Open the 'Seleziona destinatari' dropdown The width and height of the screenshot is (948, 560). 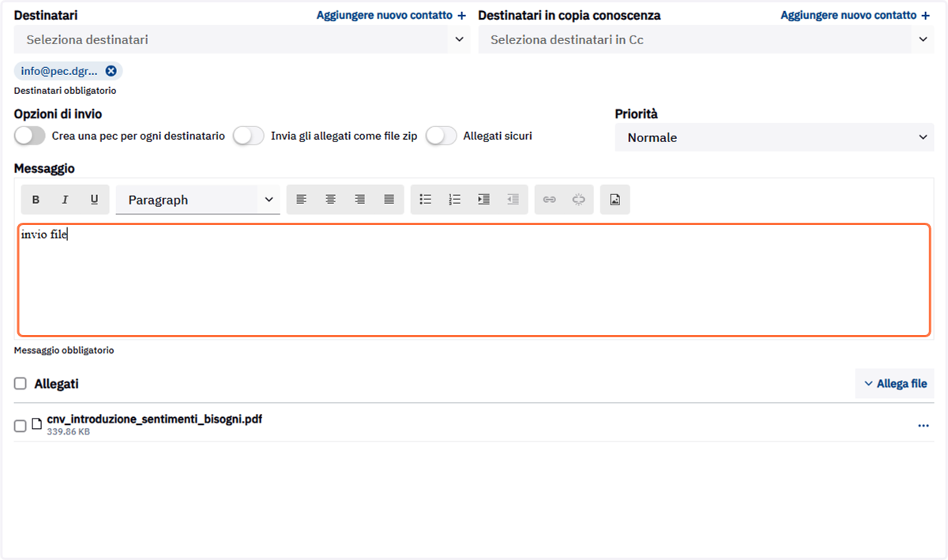tap(242, 39)
